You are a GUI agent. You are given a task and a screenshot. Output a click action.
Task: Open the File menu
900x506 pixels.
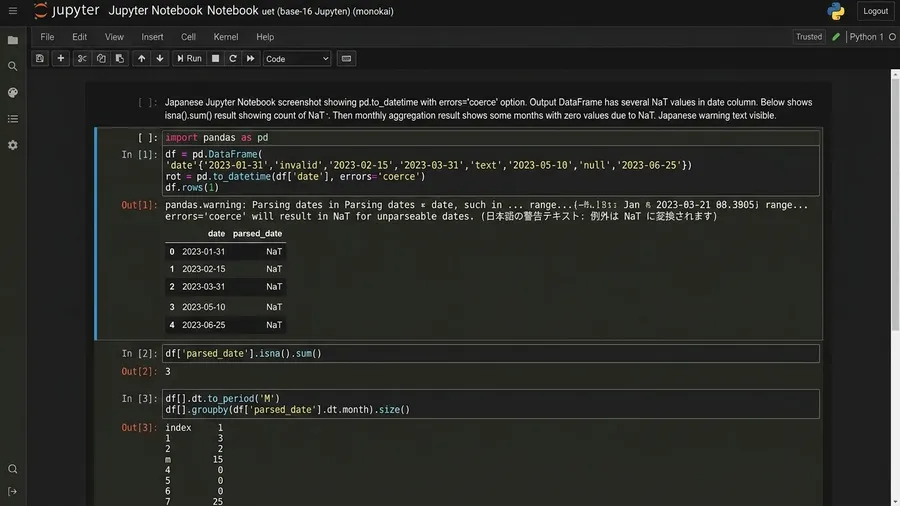pos(47,37)
